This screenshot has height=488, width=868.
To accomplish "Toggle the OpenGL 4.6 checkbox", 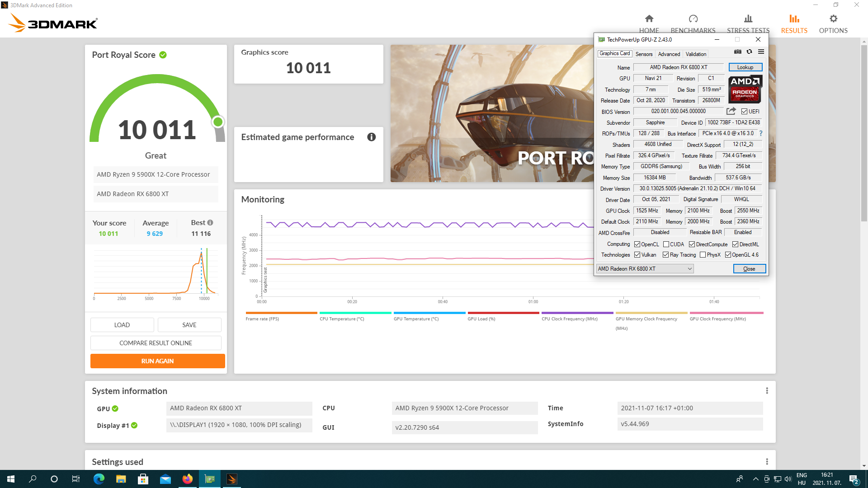I will [x=728, y=255].
